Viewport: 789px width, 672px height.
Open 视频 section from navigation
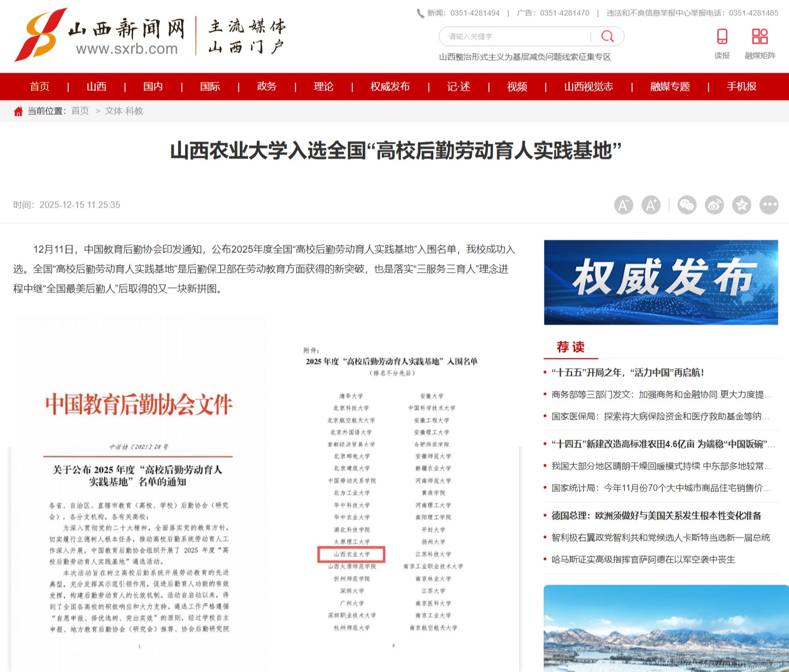point(516,86)
